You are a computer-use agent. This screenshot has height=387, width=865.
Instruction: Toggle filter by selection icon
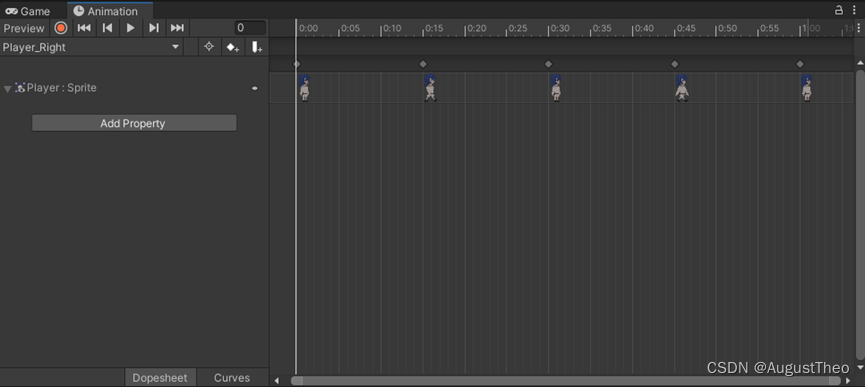pos(209,47)
